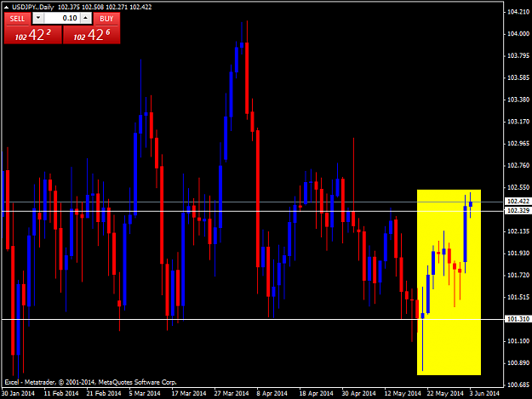Click the buy price 102 42 panel

92,35
